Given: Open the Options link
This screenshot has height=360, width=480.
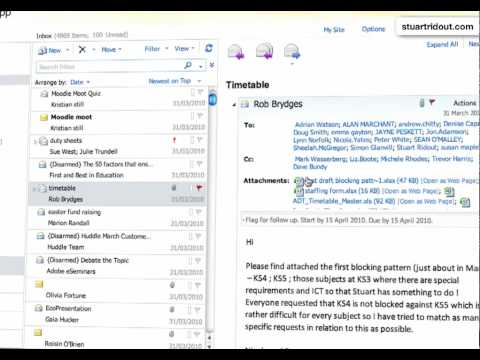Looking at the screenshot, I should pos(373,29).
